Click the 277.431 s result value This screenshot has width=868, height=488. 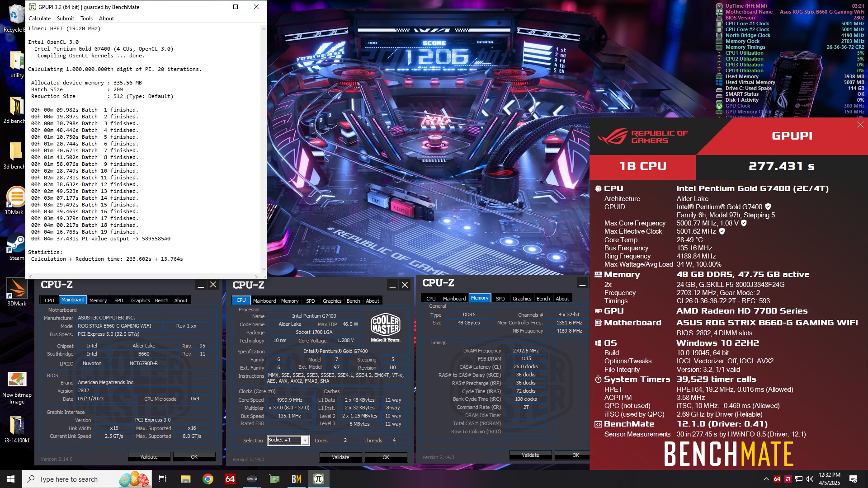coord(782,166)
